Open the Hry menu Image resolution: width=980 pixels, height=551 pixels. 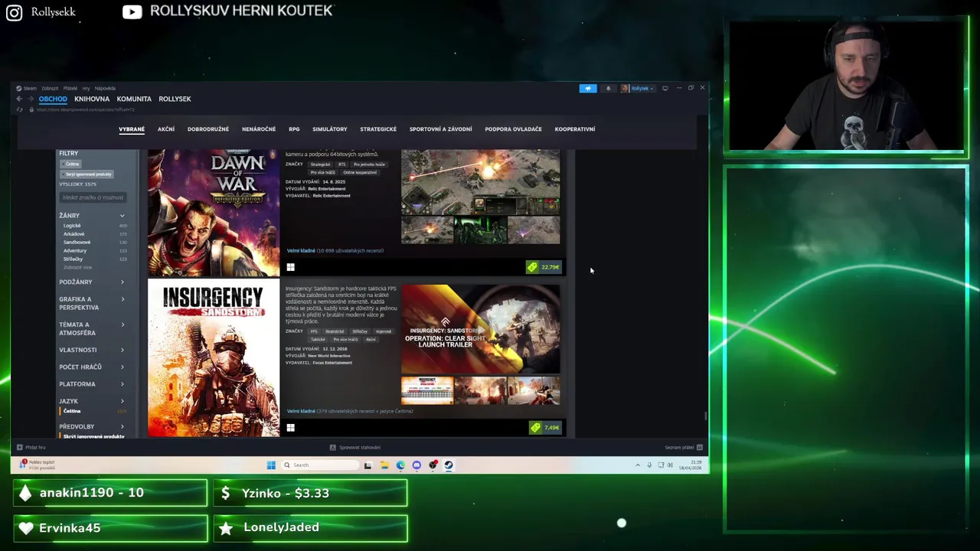coord(86,89)
